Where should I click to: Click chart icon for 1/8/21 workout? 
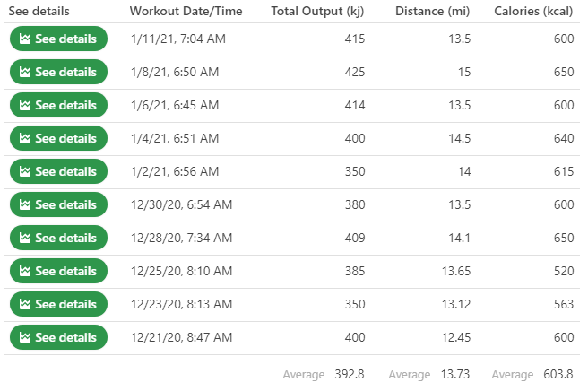[x=25, y=73]
